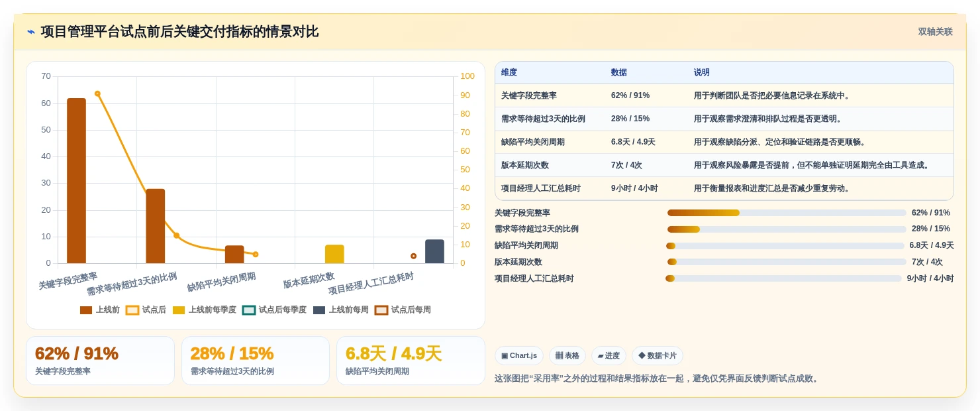Toggle the 试点后每季度 legend entry
This screenshot has height=411, width=980.
pyautogui.click(x=275, y=310)
